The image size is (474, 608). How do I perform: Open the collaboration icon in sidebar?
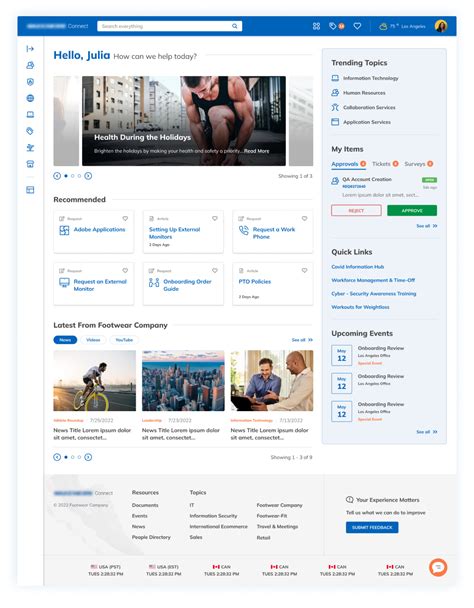[30, 148]
